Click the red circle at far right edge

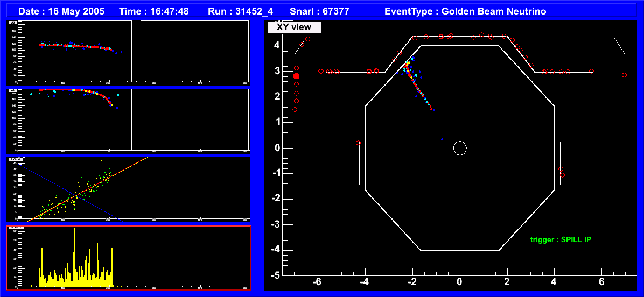[x=624, y=75]
